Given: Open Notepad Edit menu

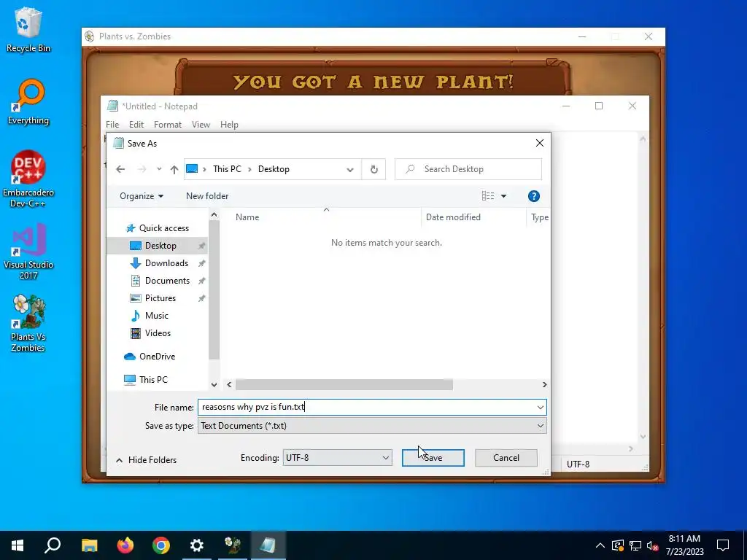Looking at the screenshot, I should click(x=136, y=125).
